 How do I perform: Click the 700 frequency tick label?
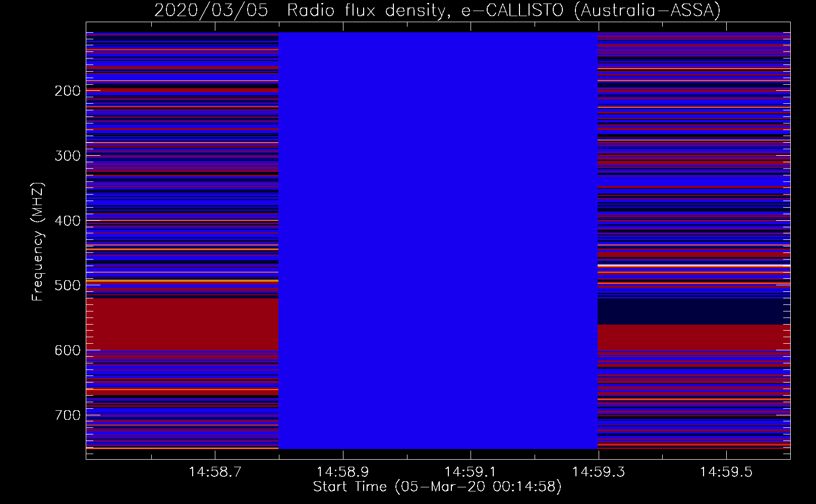pos(68,415)
